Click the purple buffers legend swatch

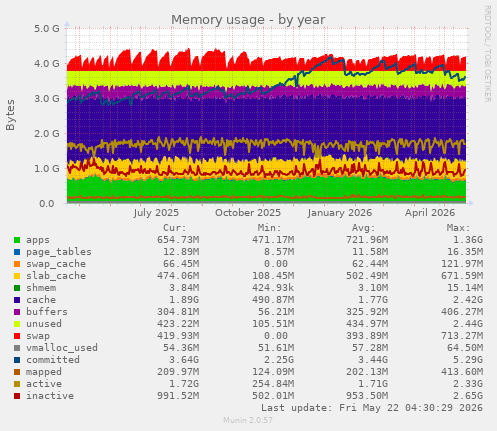[17, 312]
